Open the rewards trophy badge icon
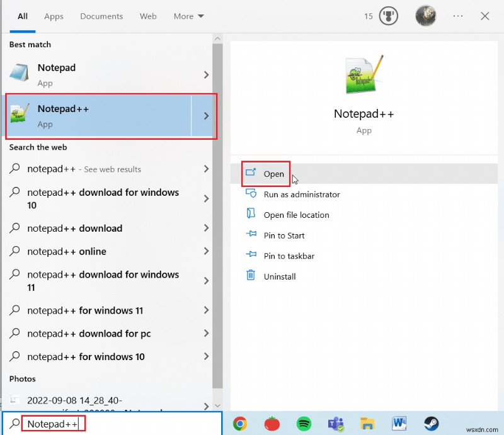Image resolution: width=504 pixels, height=435 pixels. click(388, 16)
